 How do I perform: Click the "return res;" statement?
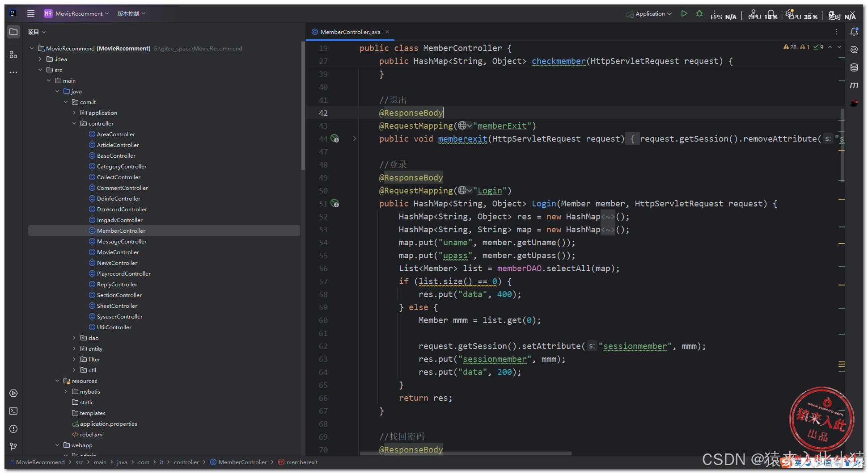[x=425, y=398]
